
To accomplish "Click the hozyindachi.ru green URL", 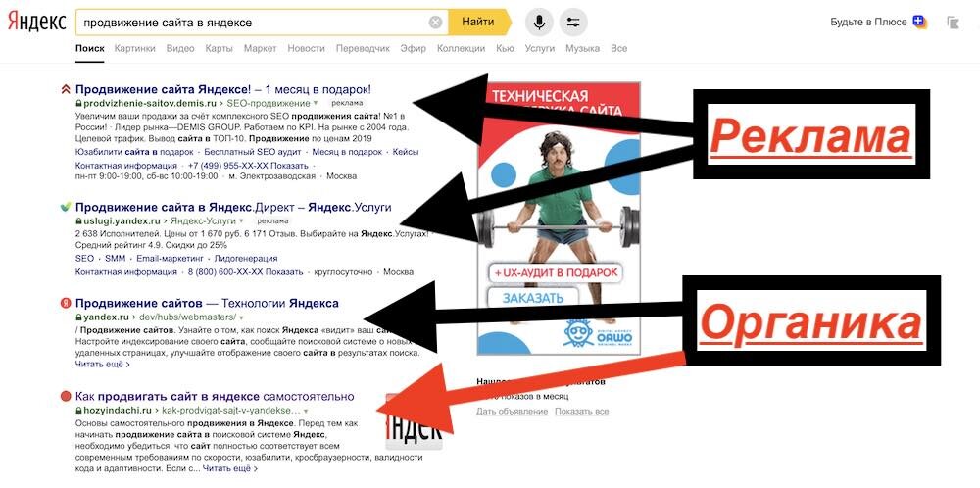I will click(118, 412).
